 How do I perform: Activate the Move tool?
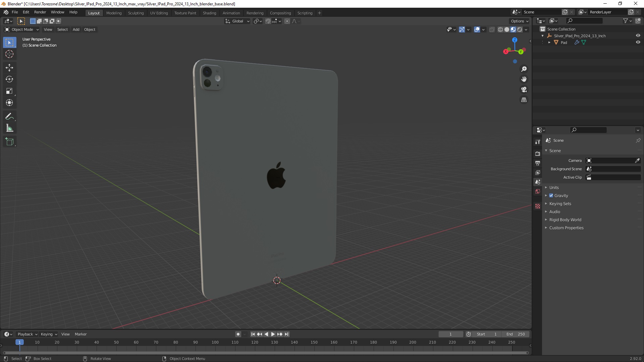pyautogui.click(x=9, y=68)
